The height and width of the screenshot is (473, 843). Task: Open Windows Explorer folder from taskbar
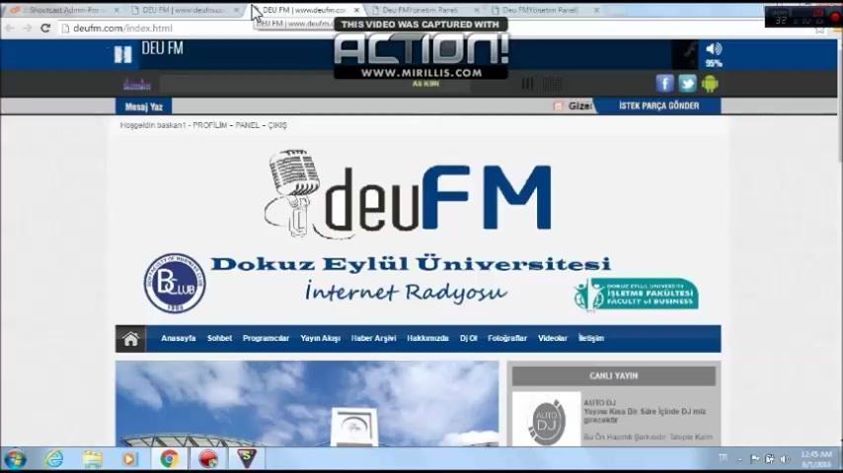[x=92, y=459]
